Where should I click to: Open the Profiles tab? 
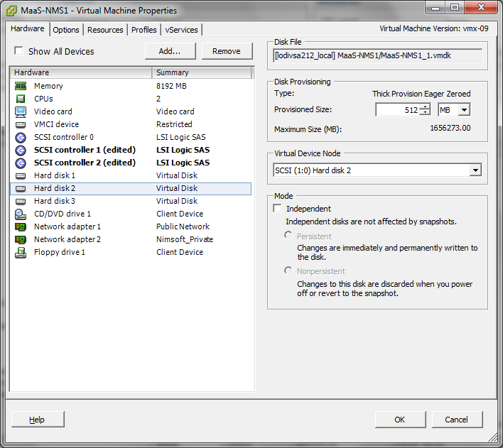pyautogui.click(x=144, y=30)
